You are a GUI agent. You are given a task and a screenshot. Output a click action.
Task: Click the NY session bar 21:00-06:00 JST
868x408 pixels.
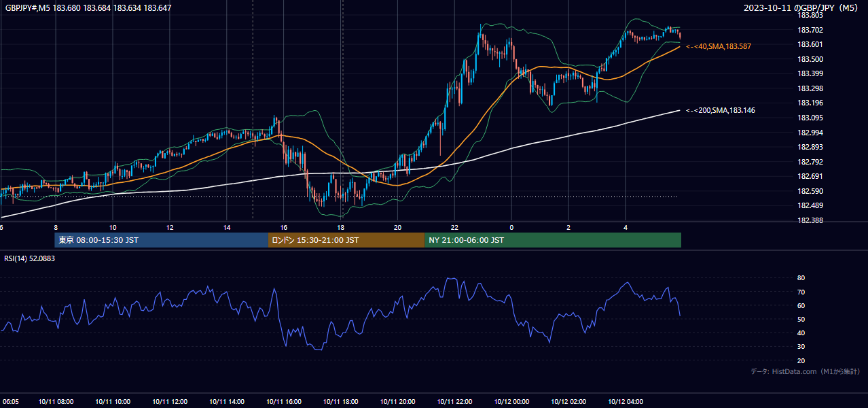tap(553, 240)
